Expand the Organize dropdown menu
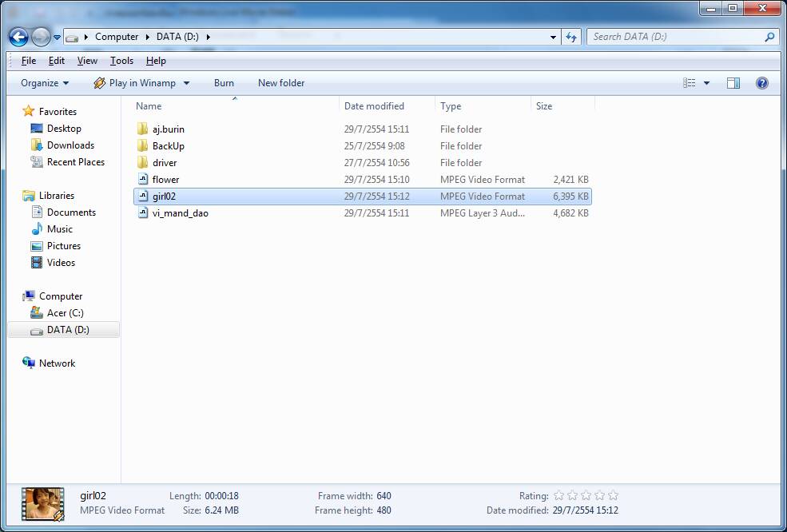Image resolution: width=787 pixels, height=532 pixels. [45, 83]
